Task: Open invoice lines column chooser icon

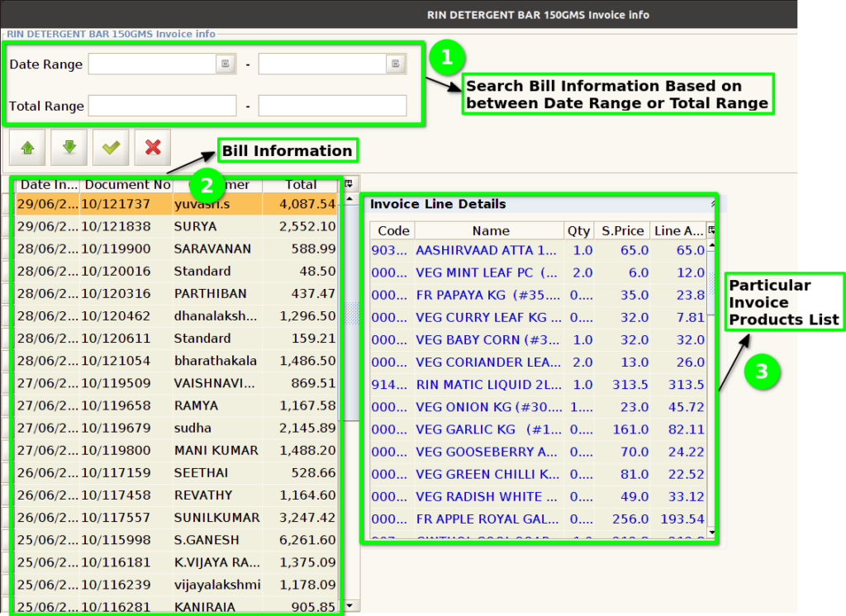Action: pyautogui.click(x=711, y=230)
